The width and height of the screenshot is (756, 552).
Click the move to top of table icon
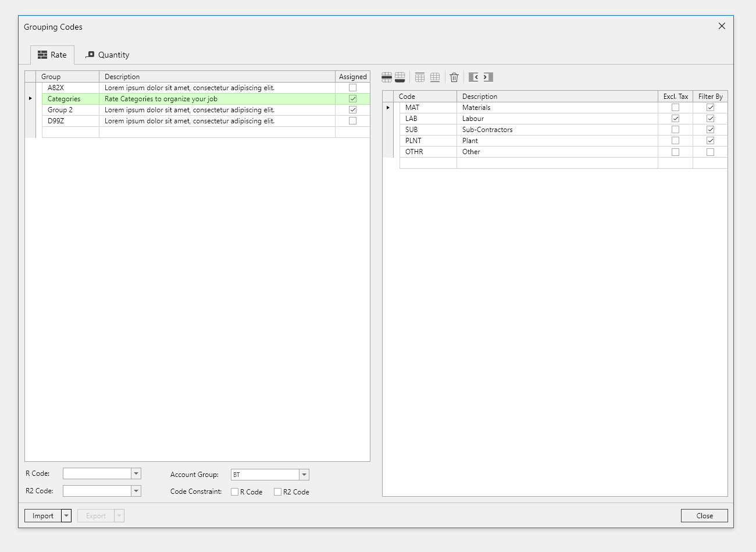(420, 77)
